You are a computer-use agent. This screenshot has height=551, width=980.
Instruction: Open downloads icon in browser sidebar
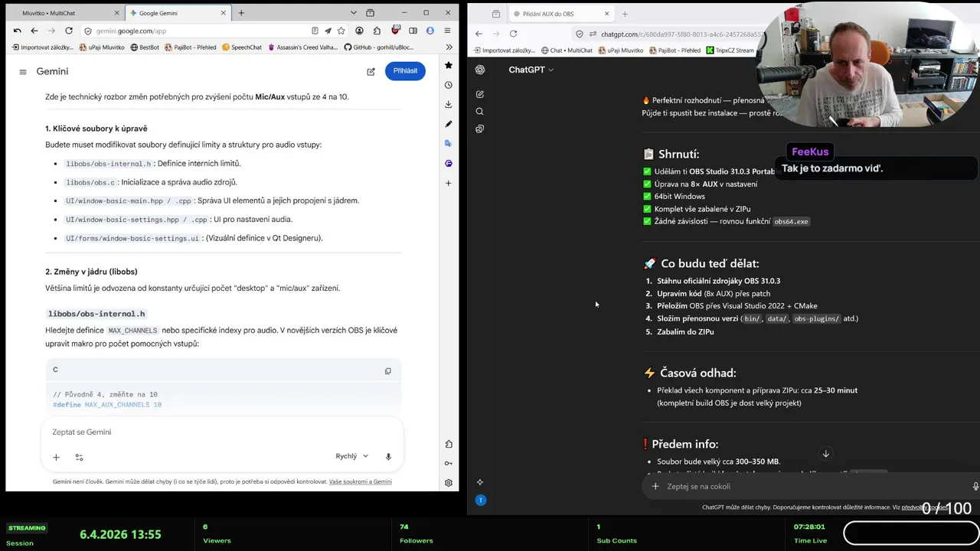click(449, 104)
